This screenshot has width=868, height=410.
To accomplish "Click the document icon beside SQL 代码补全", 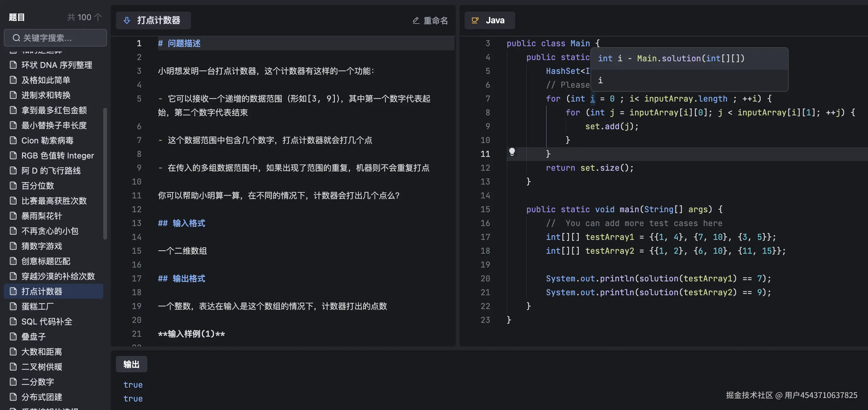I will [x=13, y=321].
